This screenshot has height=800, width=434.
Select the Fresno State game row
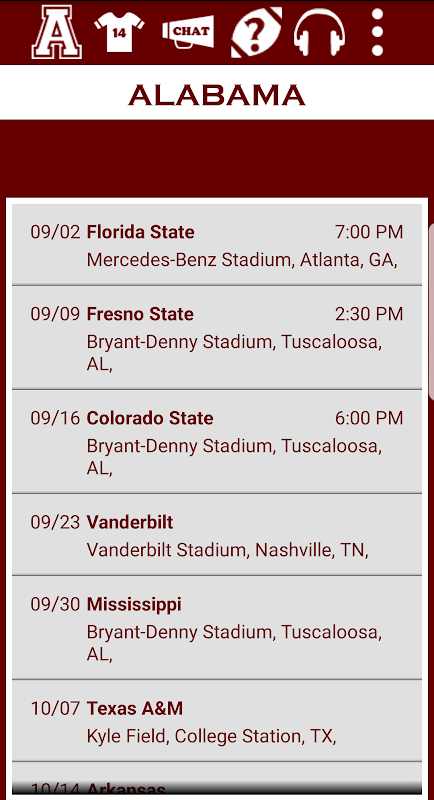217,338
